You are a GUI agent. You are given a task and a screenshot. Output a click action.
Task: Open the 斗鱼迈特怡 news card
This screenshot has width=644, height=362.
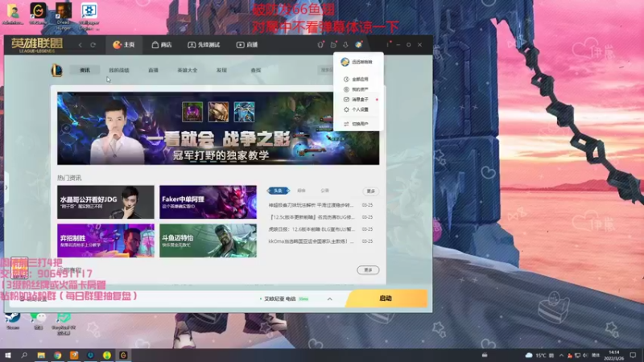pyautogui.click(x=208, y=241)
